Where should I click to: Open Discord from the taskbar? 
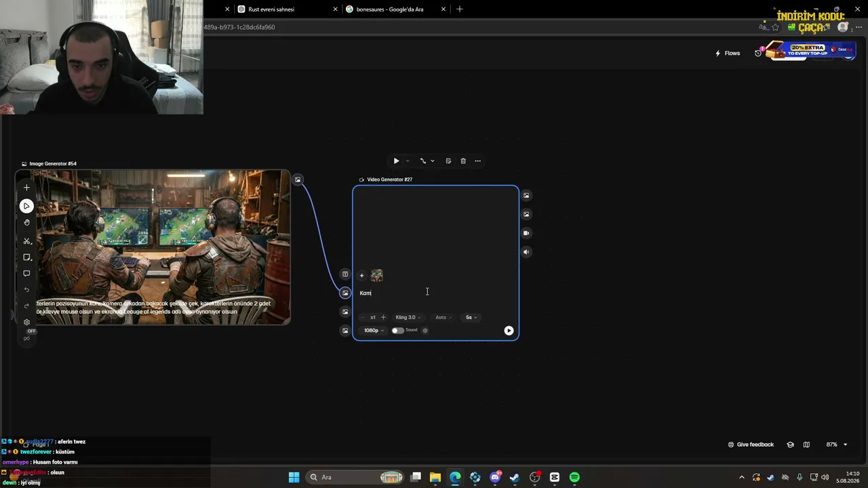click(495, 477)
